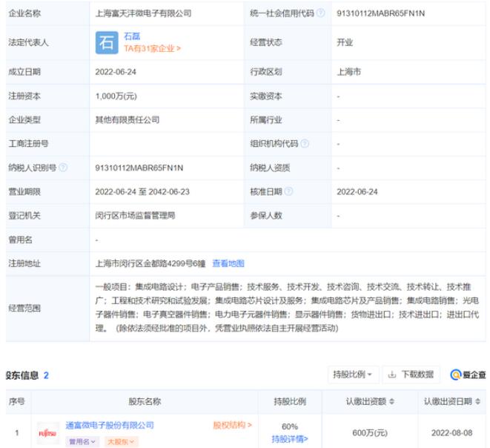Image resolution: width=490 pixels, height=448 pixels.
Task: Expand 大股东 tag dropdown
Action: 121,441
